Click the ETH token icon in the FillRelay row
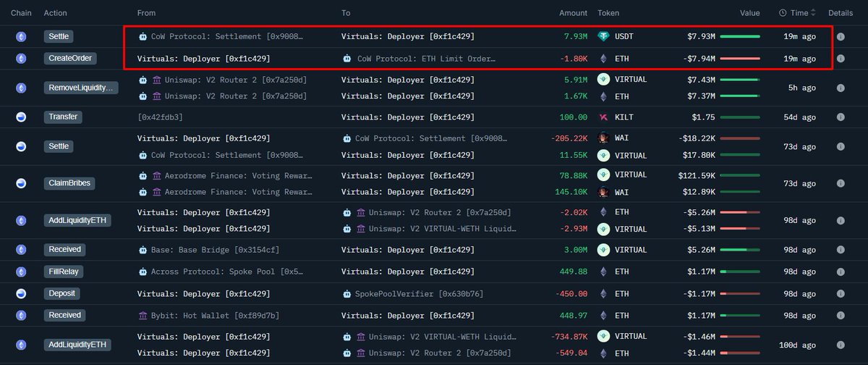This screenshot has height=365, width=868. click(604, 272)
